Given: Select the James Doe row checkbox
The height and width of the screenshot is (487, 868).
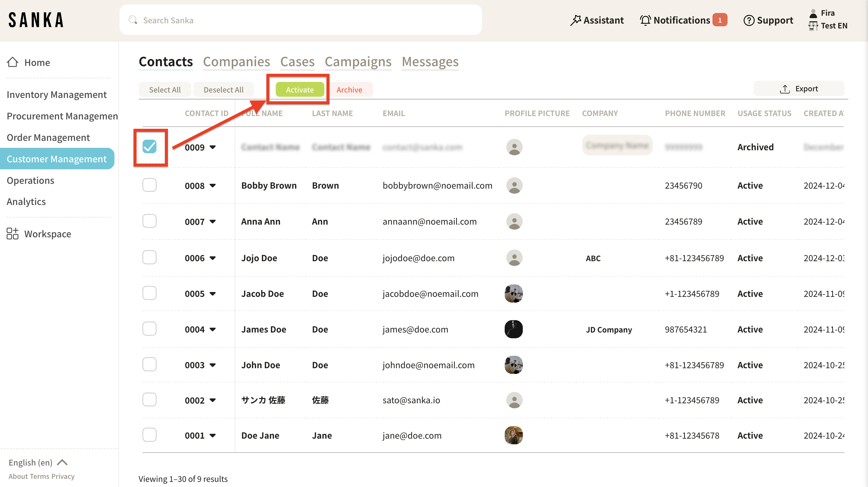Looking at the screenshot, I should [149, 329].
